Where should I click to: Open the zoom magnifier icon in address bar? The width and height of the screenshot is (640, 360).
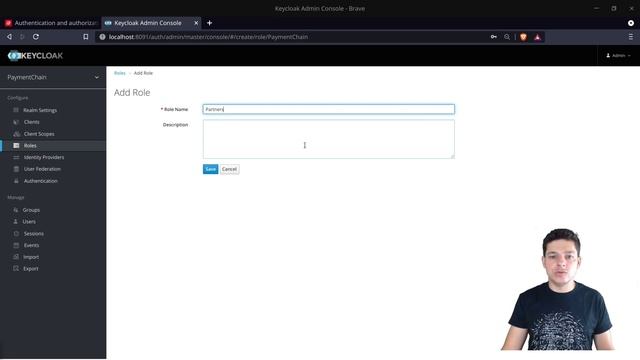[507, 37]
